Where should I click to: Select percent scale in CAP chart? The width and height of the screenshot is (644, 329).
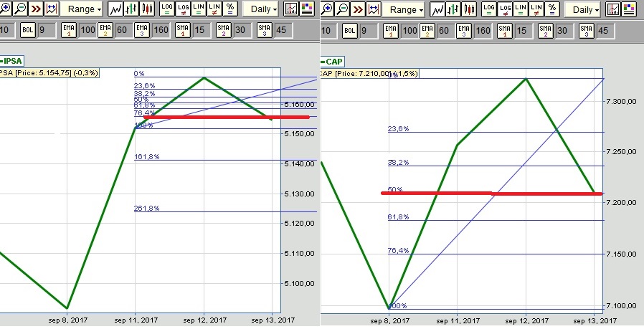pos(552,9)
